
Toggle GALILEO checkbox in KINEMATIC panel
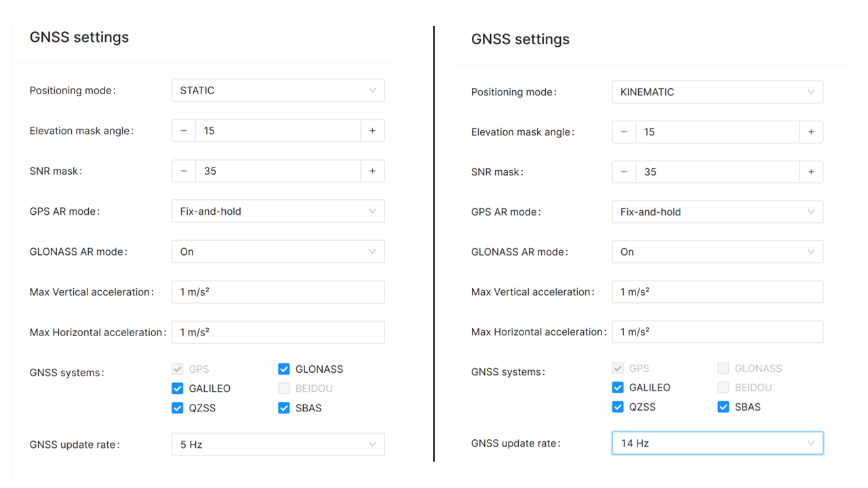(618, 388)
